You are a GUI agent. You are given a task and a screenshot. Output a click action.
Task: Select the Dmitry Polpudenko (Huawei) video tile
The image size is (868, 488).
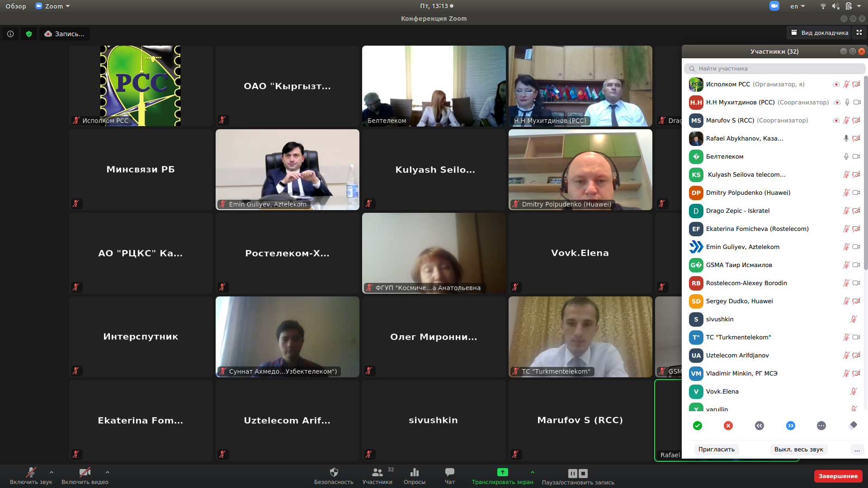coord(580,169)
